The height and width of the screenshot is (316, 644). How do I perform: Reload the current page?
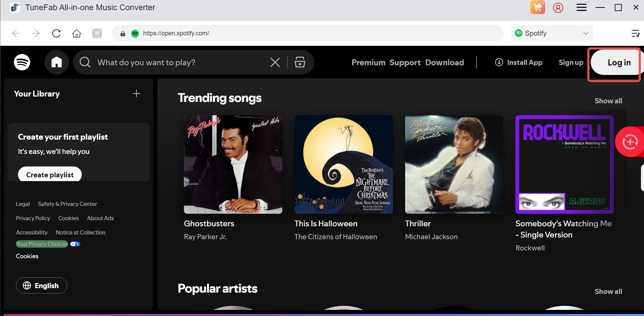(x=56, y=33)
